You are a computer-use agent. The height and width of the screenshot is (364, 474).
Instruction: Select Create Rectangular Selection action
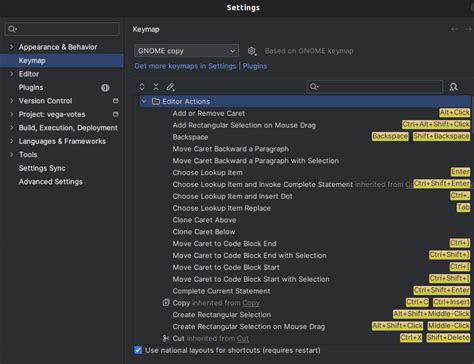pyautogui.click(x=222, y=315)
